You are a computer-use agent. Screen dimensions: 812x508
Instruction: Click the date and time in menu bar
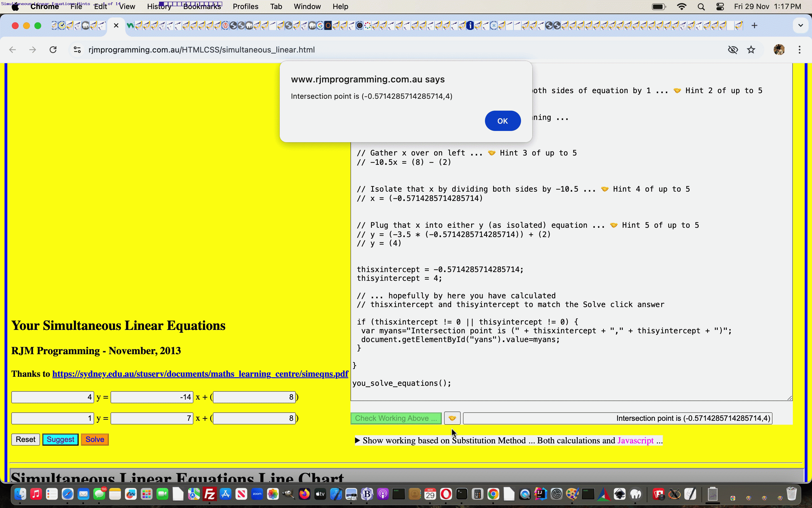[x=767, y=6]
